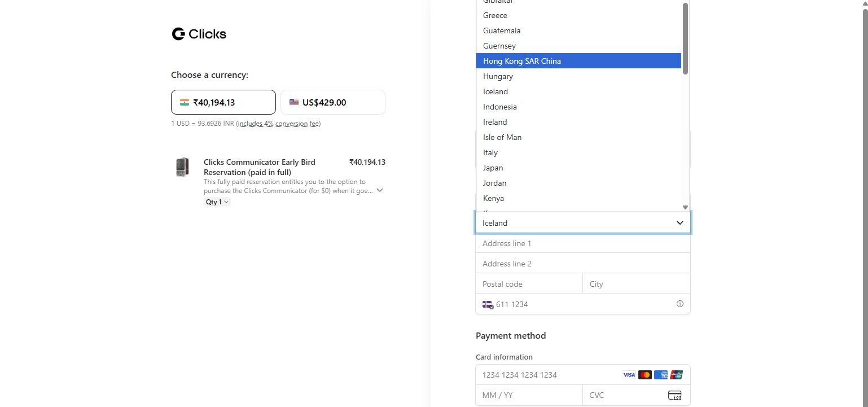Select the US$429.00 currency option
Viewport: 868px width, 407px height.
point(332,102)
